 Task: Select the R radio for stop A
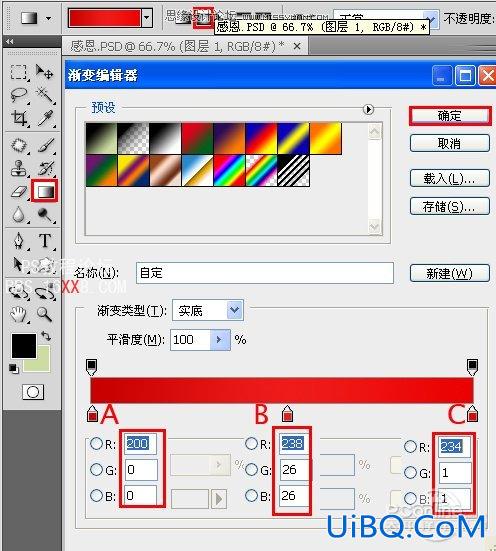[x=96, y=443]
